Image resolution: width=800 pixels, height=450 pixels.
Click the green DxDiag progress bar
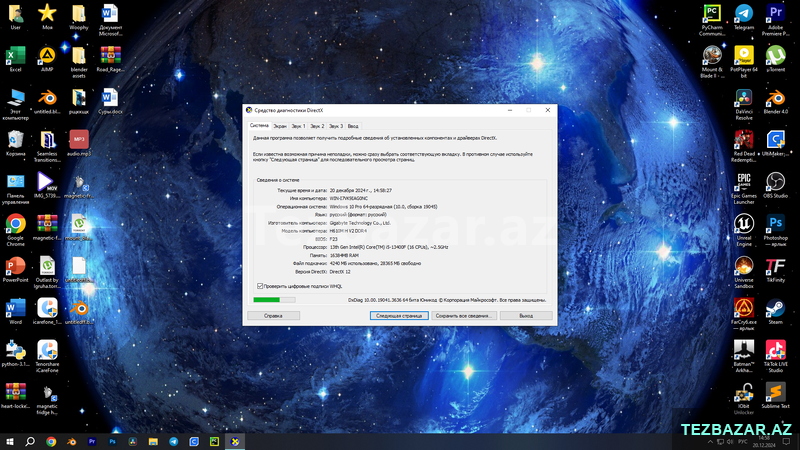(x=274, y=300)
